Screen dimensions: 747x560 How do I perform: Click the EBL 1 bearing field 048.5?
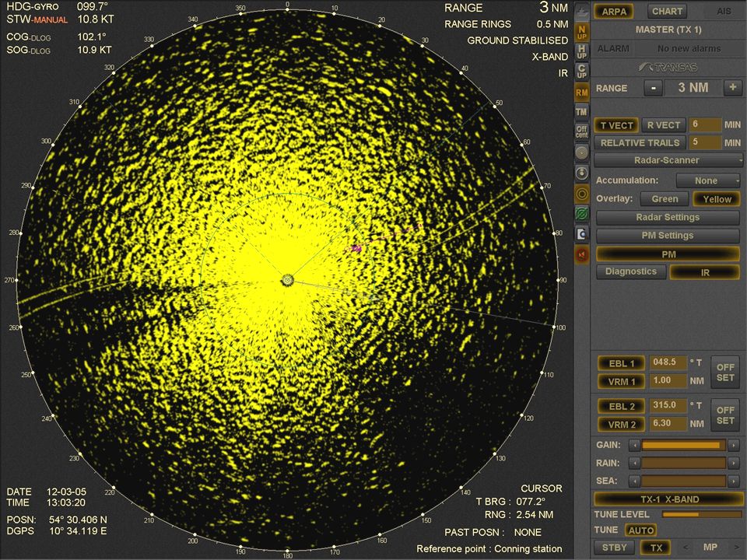click(x=668, y=362)
